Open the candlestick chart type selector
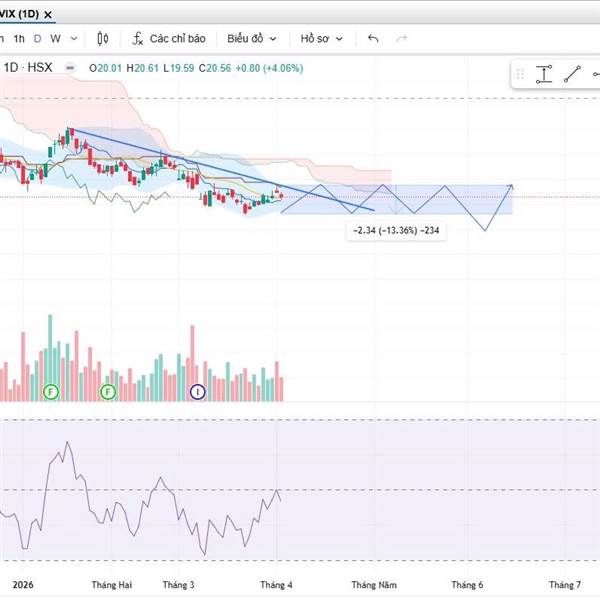The height and width of the screenshot is (600, 600). click(x=103, y=39)
